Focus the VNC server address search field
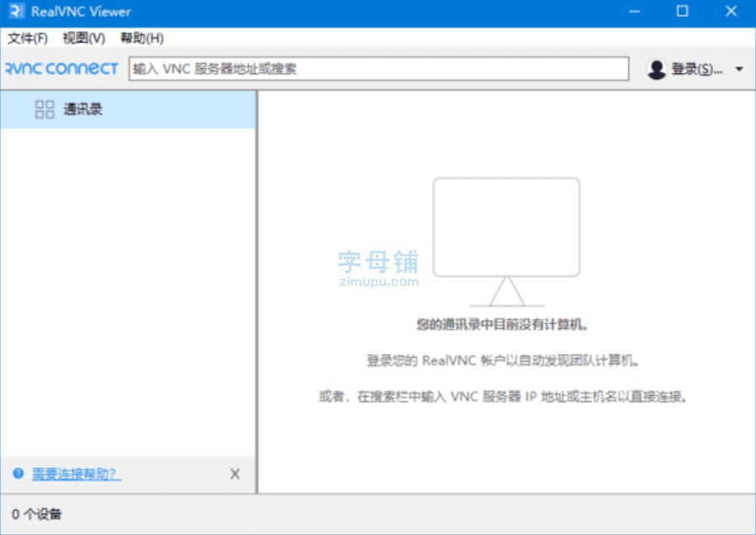This screenshot has width=756, height=535. (379, 69)
